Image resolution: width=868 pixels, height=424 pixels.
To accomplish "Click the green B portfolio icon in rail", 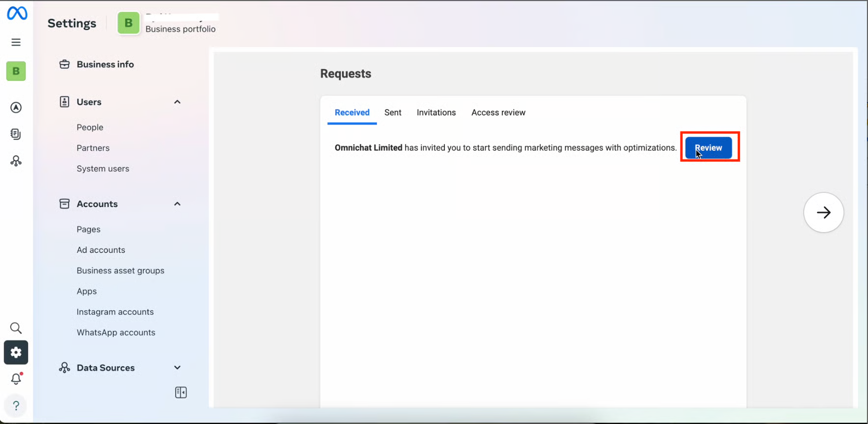I will 16,71.
